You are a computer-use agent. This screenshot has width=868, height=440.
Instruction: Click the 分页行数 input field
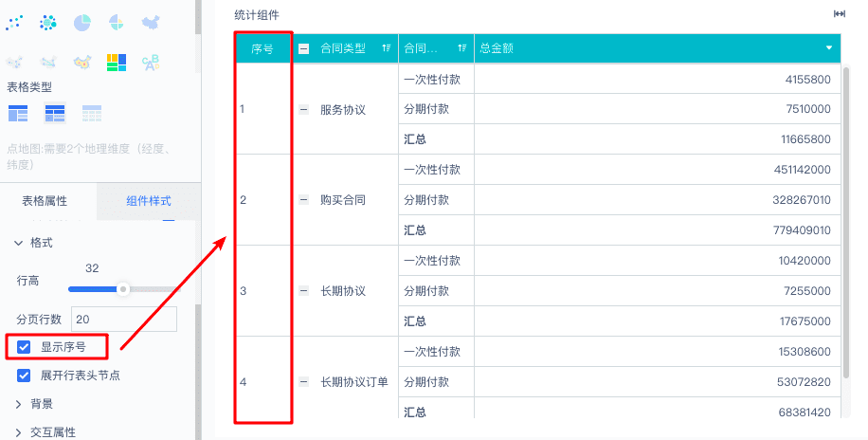point(124,320)
